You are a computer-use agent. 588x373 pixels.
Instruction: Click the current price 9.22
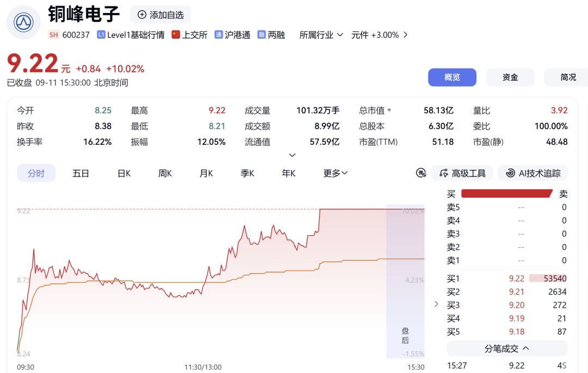33,63
